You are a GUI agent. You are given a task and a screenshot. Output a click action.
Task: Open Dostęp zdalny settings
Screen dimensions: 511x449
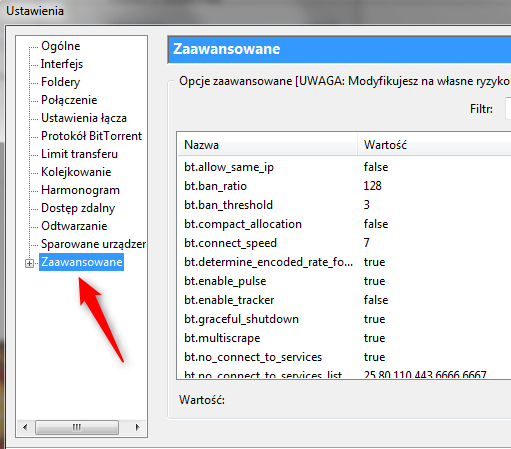(78, 208)
